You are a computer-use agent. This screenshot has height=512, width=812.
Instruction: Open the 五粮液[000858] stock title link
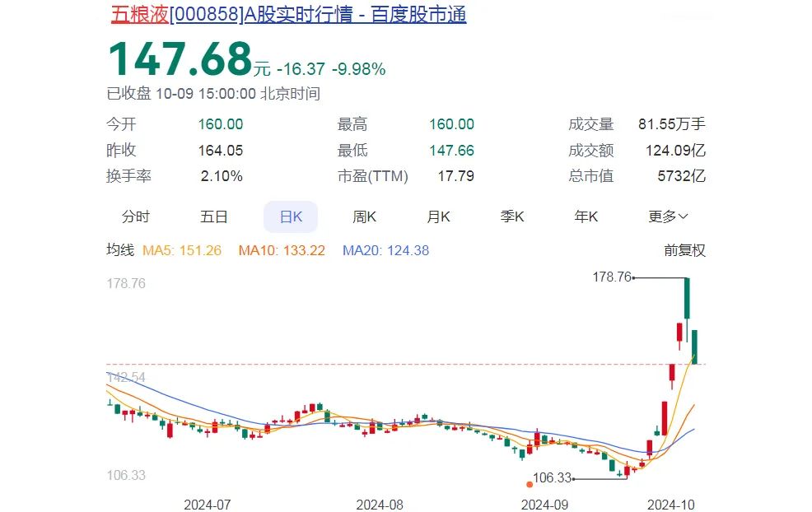288,15
